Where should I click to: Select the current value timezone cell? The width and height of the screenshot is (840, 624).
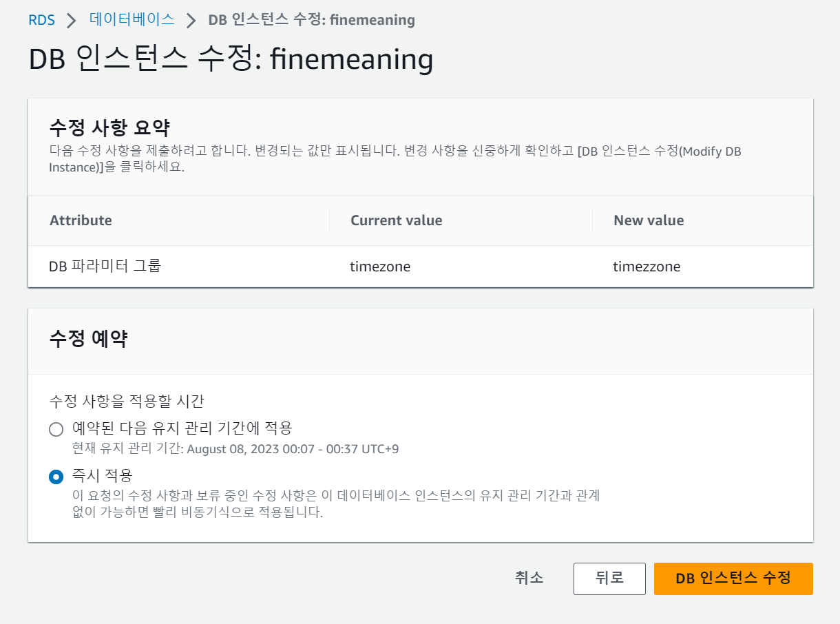379,266
